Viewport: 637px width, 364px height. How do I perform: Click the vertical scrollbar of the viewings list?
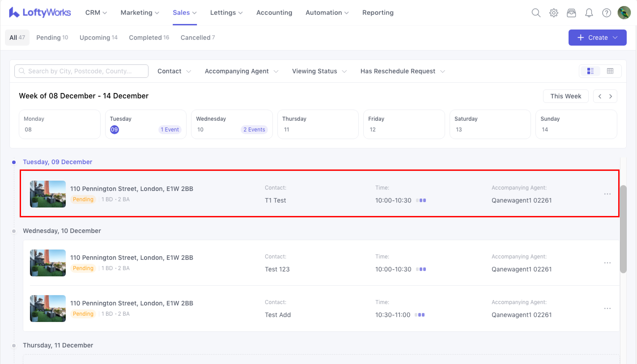tap(623, 229)
